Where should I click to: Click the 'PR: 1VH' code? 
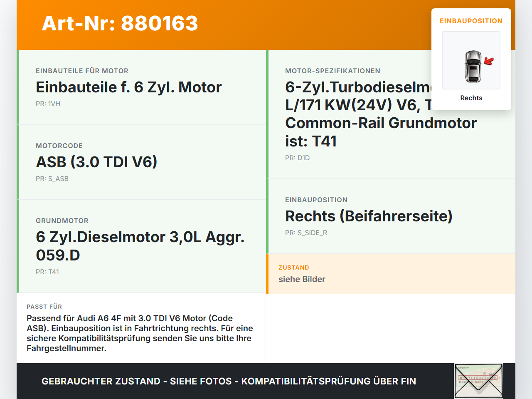48,104
